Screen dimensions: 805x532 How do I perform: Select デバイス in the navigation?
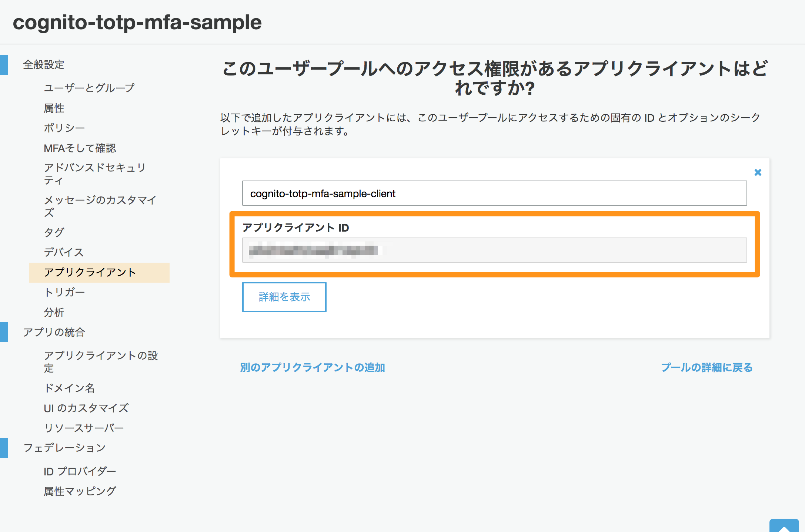(63, 252)
